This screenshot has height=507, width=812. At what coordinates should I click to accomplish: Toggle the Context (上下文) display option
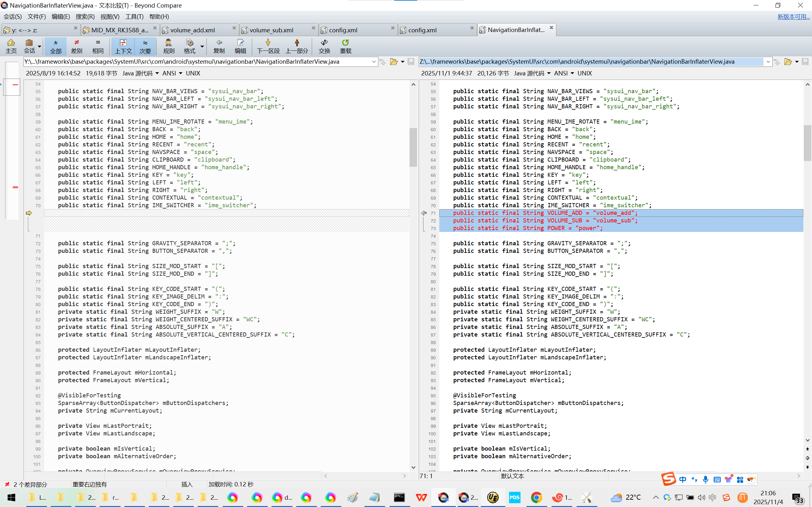[x=123, y=46]
